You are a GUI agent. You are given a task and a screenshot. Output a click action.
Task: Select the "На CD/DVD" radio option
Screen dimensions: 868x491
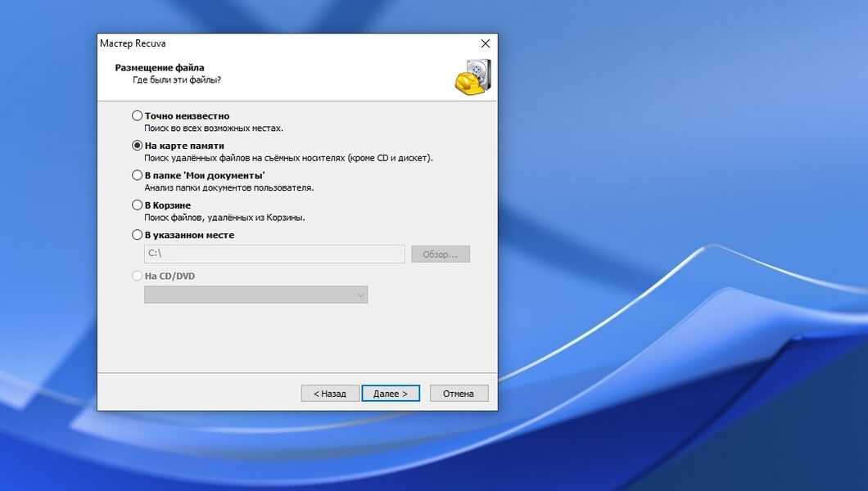137,276
